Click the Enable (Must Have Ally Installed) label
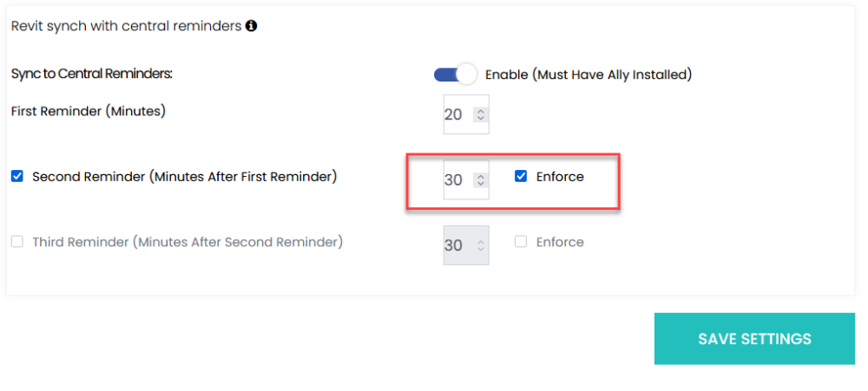Image resolution: width=868 pixels, height=391 pixels. (588, 75)
